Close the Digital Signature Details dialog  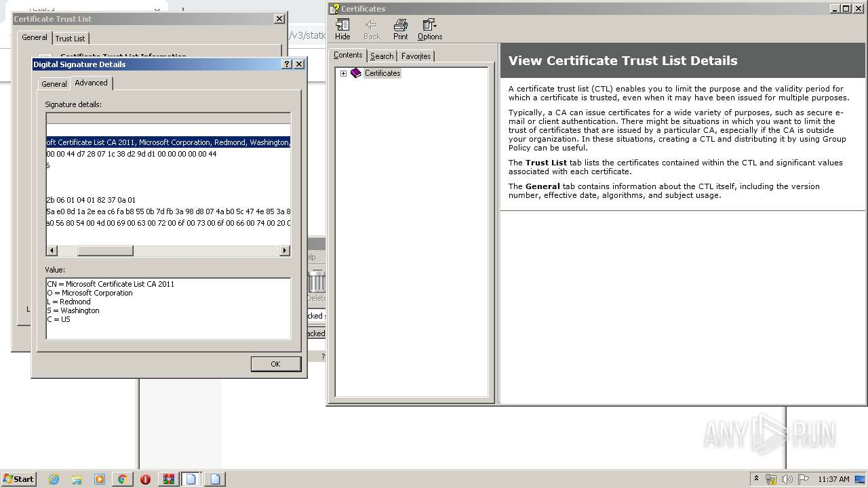[x=299, y=64]
